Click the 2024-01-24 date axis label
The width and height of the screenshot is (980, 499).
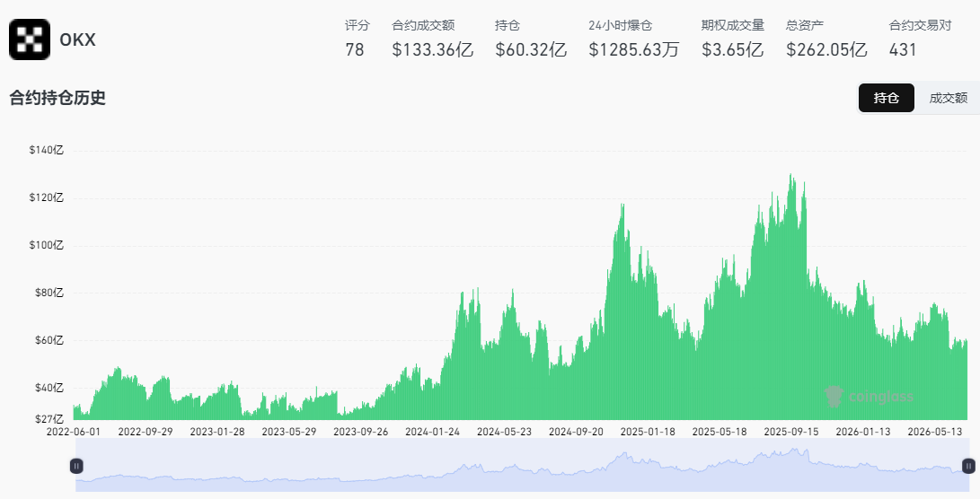pyautogui.click(x=432, y=432)
